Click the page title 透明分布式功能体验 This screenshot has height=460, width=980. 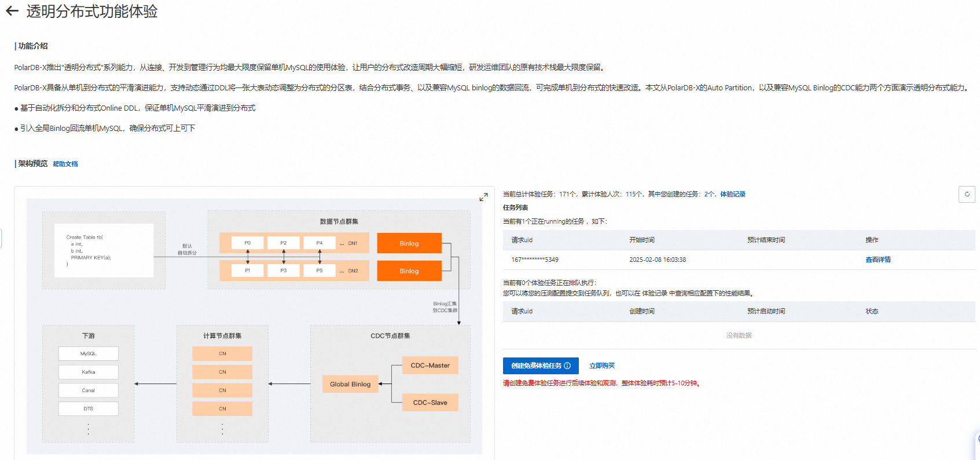[x=92, y=11]
